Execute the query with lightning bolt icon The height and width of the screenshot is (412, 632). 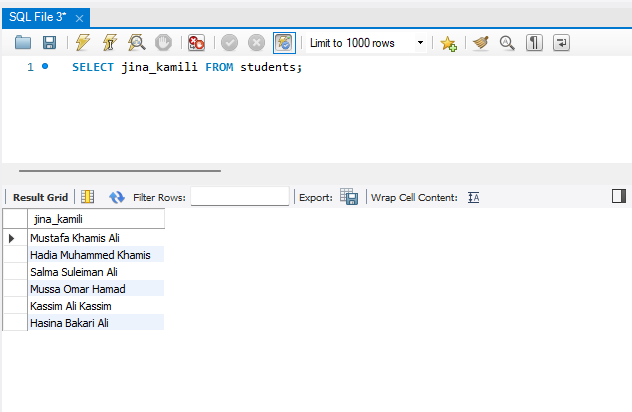click(83, 42)
